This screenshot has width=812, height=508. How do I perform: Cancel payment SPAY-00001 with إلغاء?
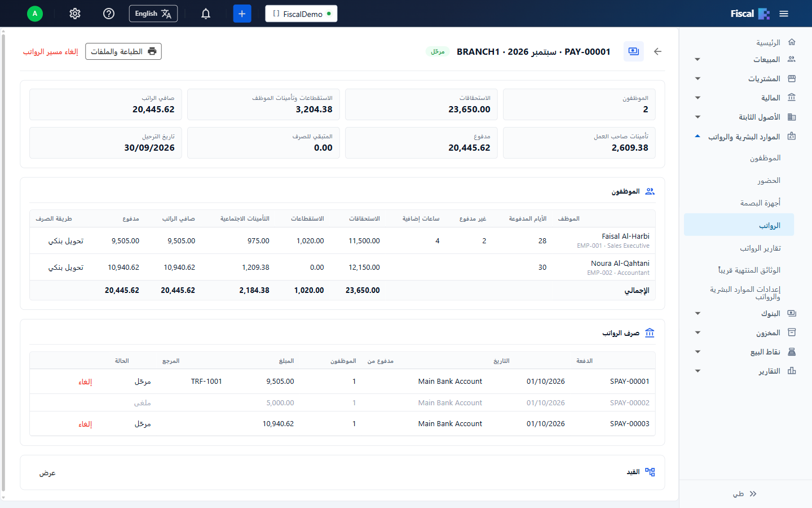click(85, 382)
